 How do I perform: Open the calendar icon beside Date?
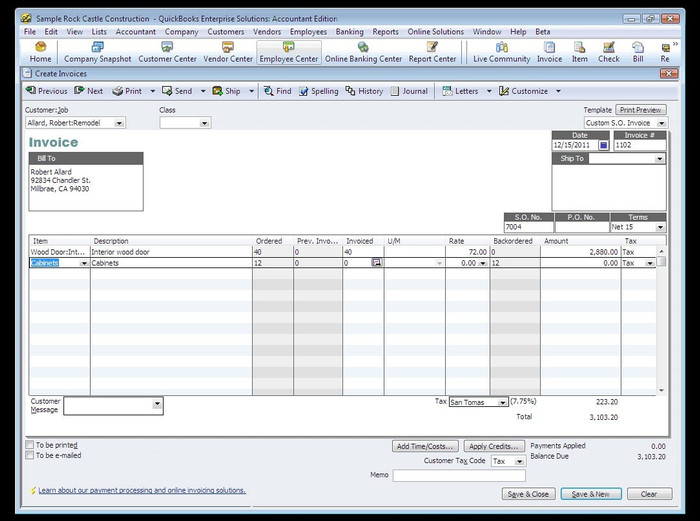coord(603,145)
